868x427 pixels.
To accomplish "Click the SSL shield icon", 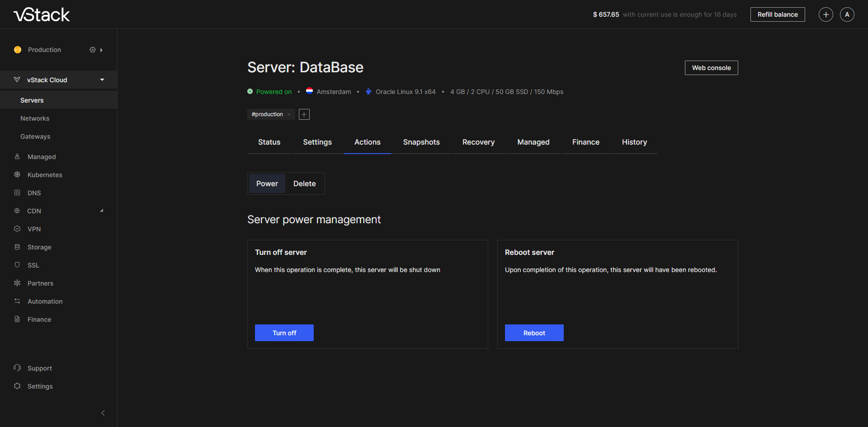I will point(17,265).
